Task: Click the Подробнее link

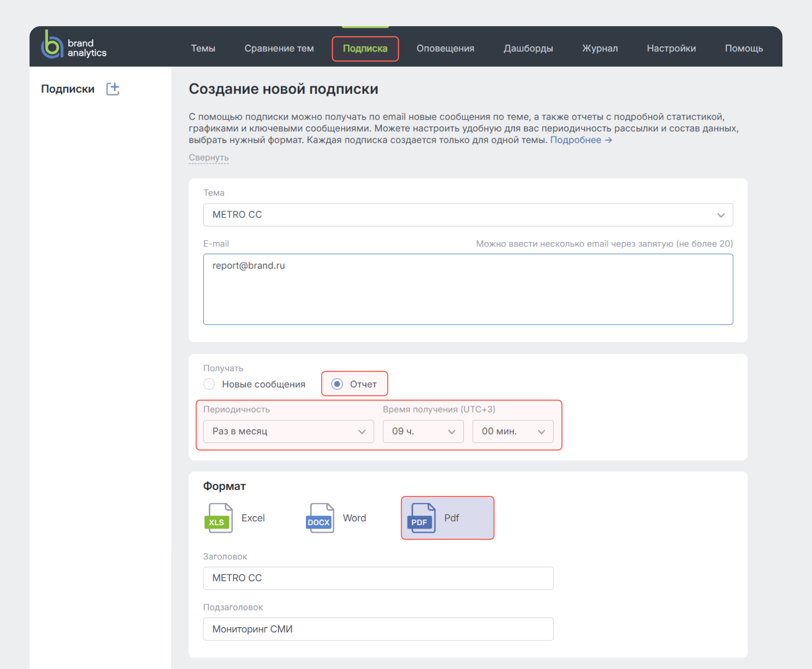Action: [580, 140]
